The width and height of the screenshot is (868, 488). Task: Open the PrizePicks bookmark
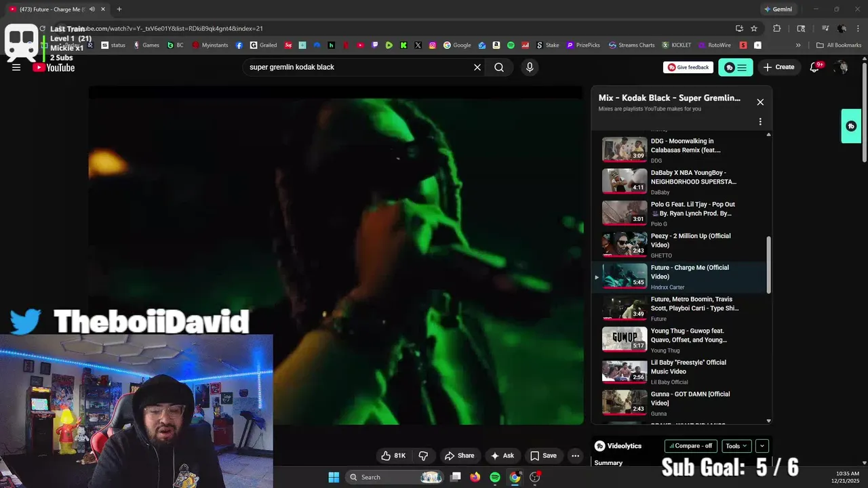pos(583,45)
